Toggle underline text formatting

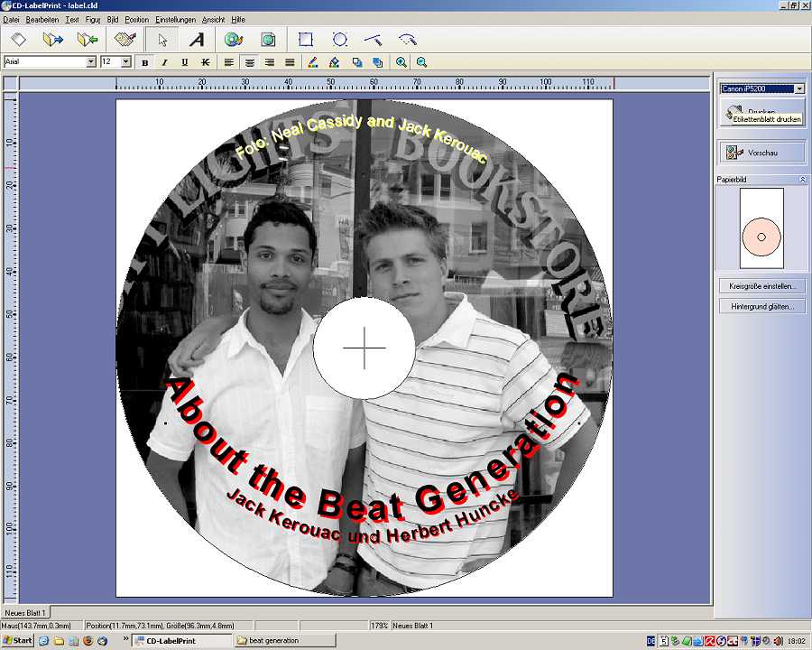point(185,62)
